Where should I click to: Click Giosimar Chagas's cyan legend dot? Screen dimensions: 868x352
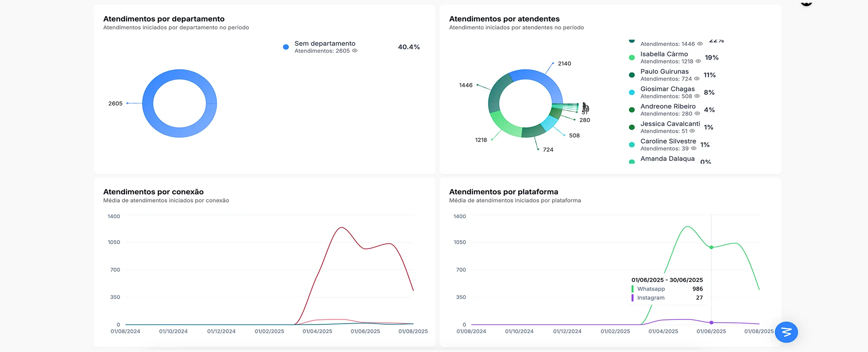(632, 93)
